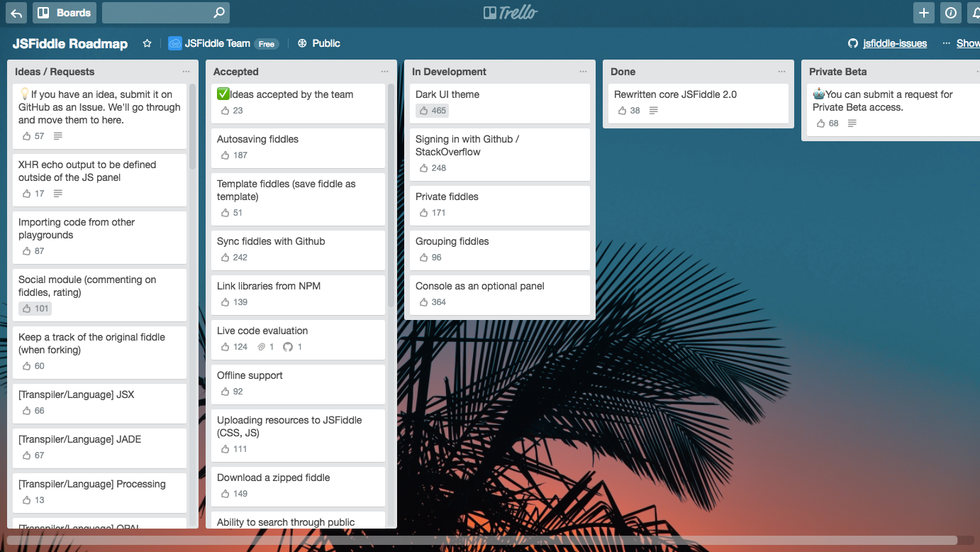Click the GitHub icon beside jsfiddle-issues
Image resolution: width=980 pixels, height=552 pixels.
pos(853,43)
